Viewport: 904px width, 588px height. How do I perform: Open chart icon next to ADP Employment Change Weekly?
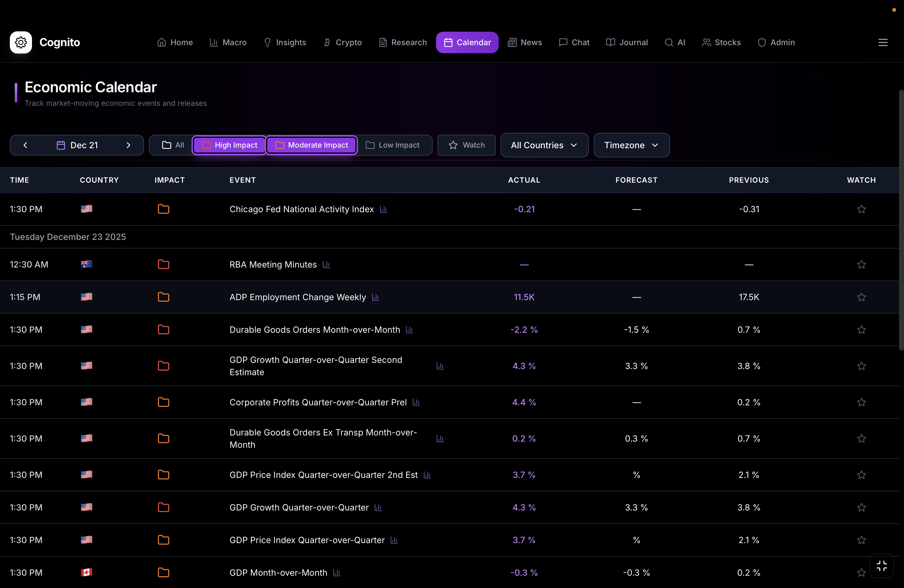[376, 297]
